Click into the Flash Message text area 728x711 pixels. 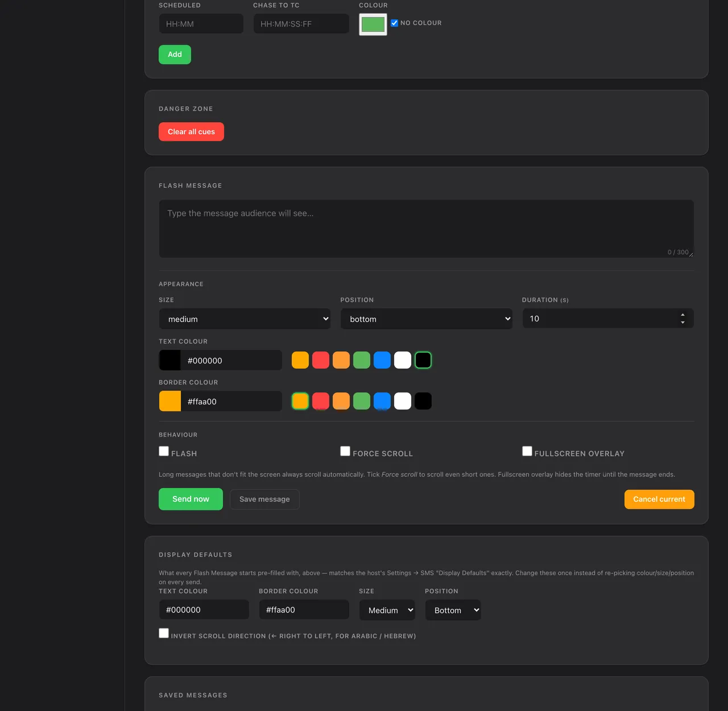point(427,229)
